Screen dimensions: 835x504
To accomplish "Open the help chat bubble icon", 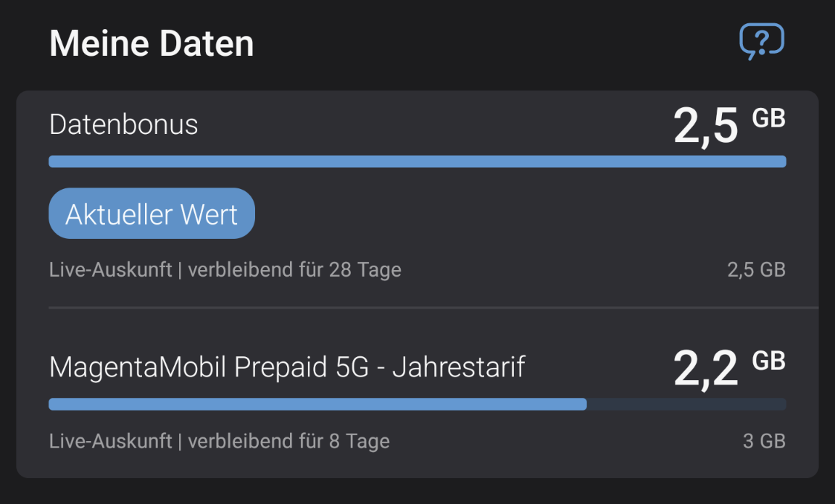I will (761, 41).
